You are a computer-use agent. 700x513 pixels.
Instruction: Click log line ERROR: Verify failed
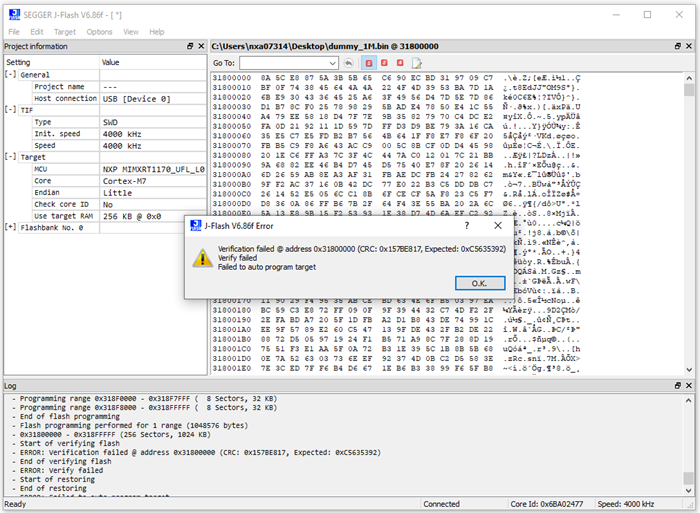click(61, 470)
